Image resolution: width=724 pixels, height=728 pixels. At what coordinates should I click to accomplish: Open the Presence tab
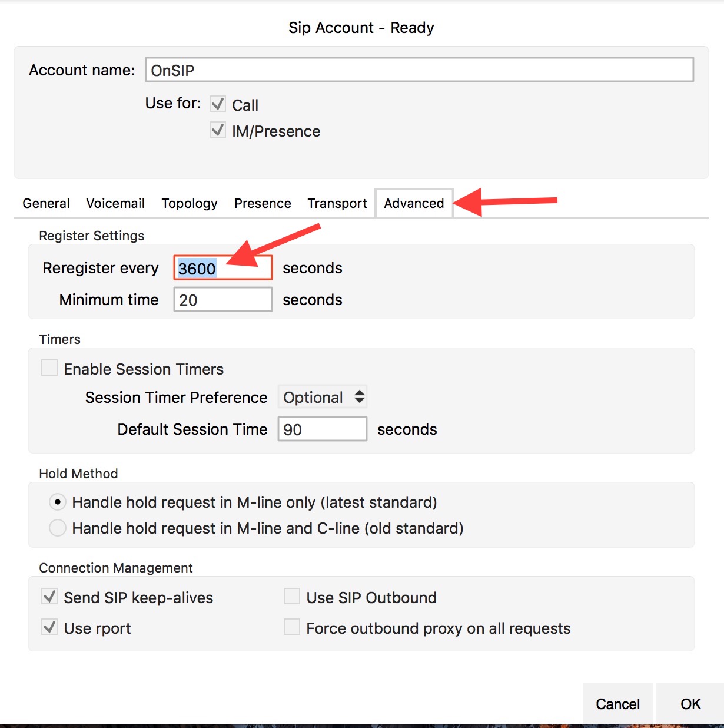pos(263,203)
